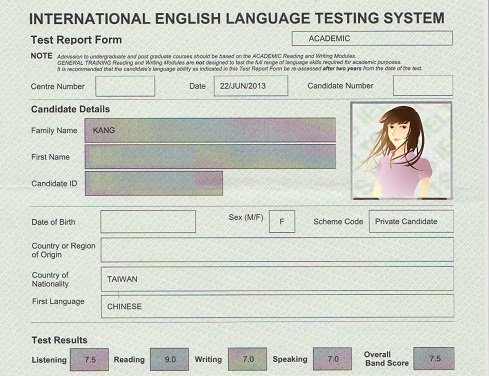Image resolution: width=489 pixels, height=376 pixels.
Task: Click the Sex field showing F
Action: pos(282,221)
